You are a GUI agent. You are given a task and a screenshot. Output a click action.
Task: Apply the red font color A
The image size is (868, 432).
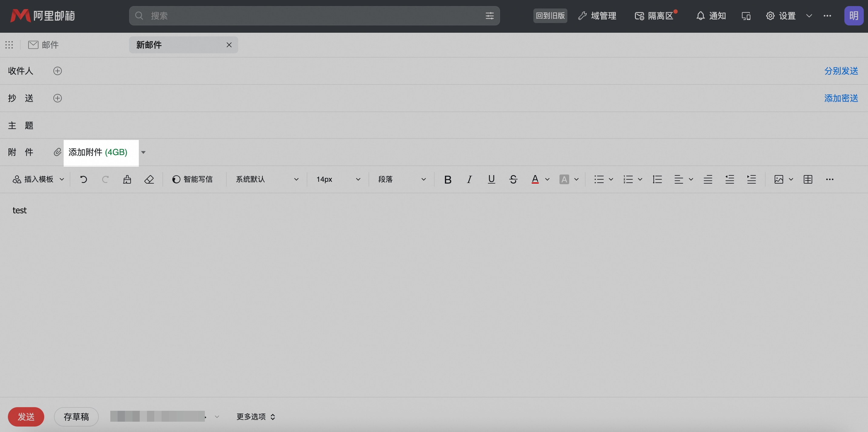[x=535, y=179]
